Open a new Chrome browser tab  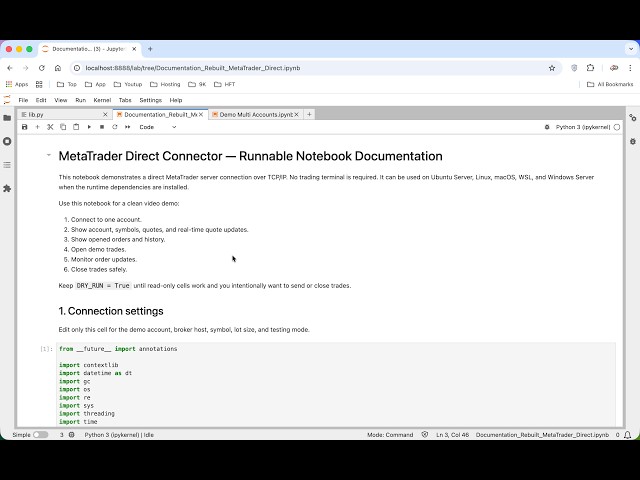click(150, 49)
